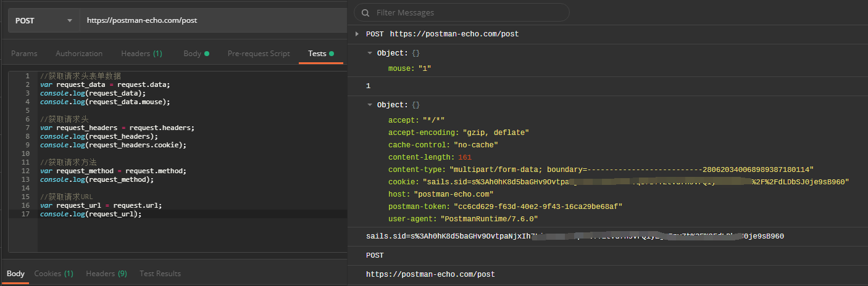Click the Filter Messages search field

pos(462,12)
